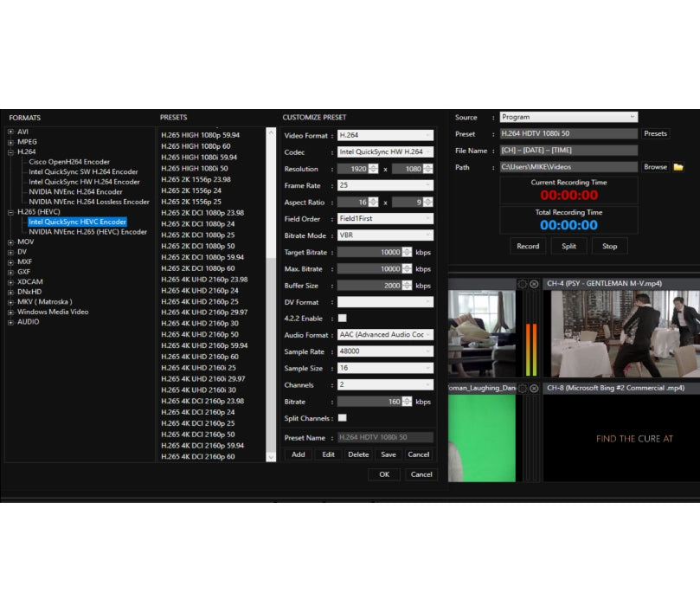Enable the 4:2:2 Enable checkbox
700x612 pixels.
tap(342, 319)
